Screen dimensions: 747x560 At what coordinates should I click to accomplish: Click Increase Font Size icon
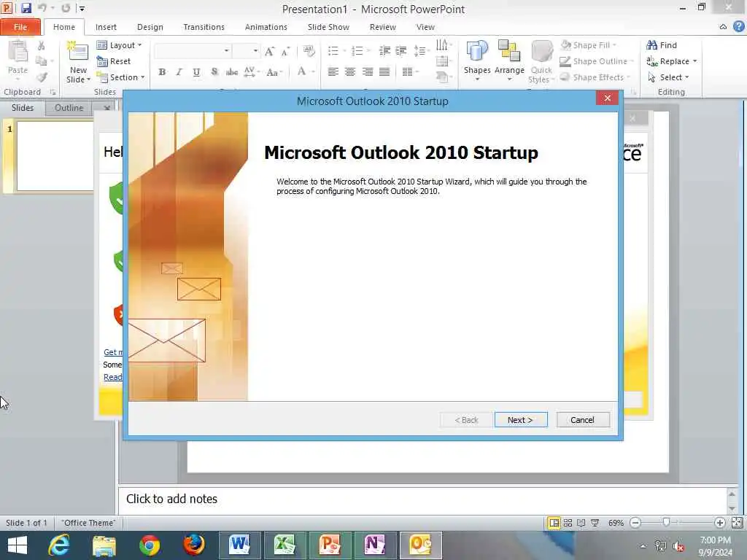coord(270,52)
